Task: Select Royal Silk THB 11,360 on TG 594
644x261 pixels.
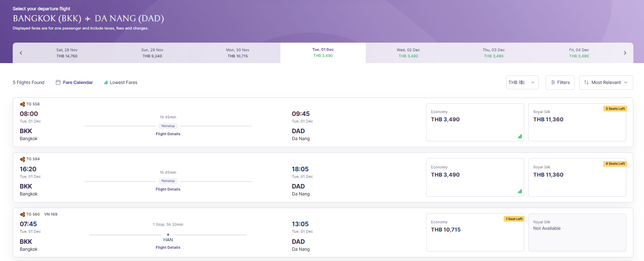Action: tap(577, 177)
